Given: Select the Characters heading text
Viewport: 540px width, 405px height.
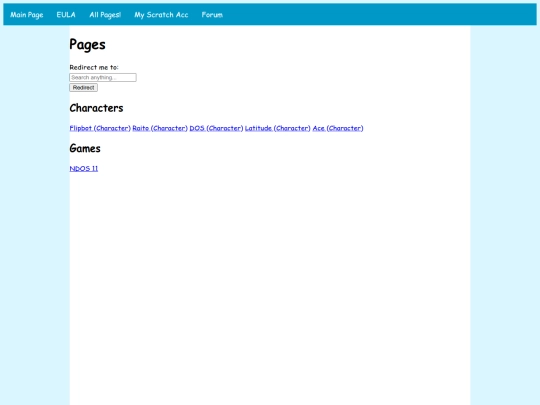Looking at the screenshot, I should pos(96,108).
